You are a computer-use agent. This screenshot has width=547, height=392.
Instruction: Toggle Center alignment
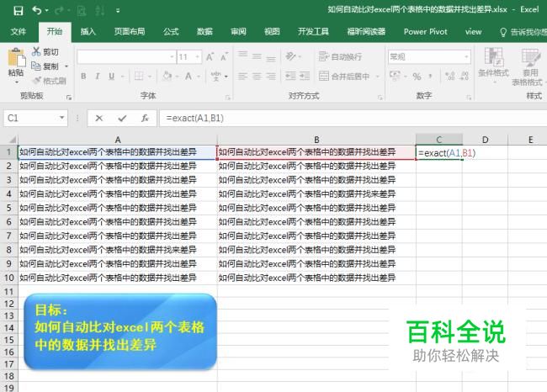(257, 76)
